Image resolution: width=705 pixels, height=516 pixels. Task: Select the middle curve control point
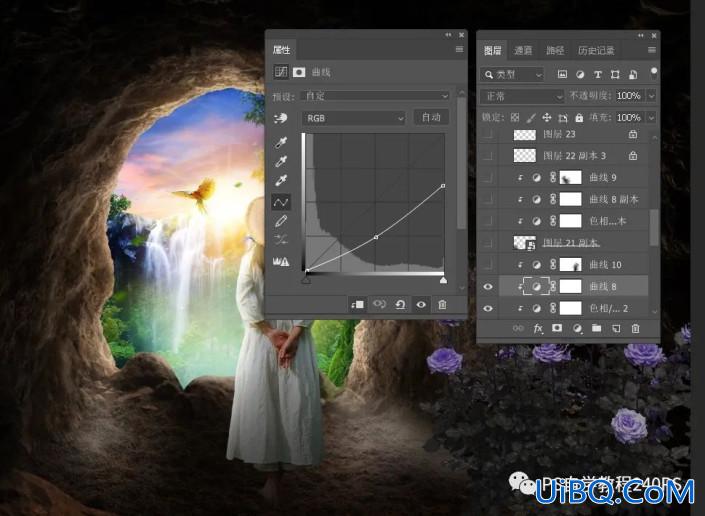[376, 237]
